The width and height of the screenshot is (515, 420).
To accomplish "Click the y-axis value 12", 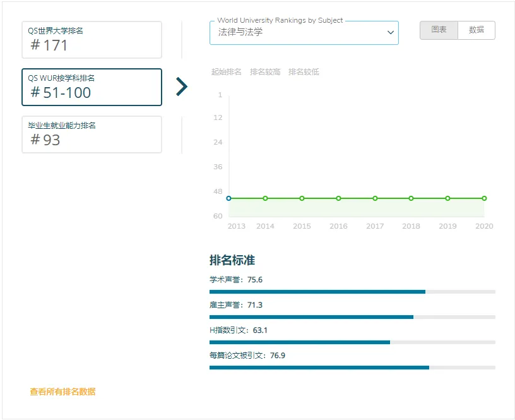I will click(218, 117).
